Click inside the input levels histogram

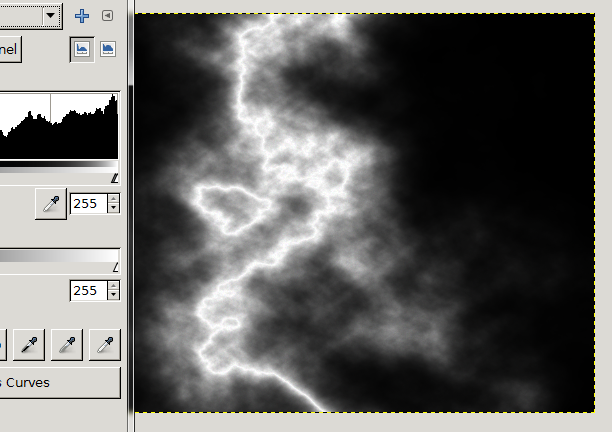pyautogui.click(x=59, y=126)
